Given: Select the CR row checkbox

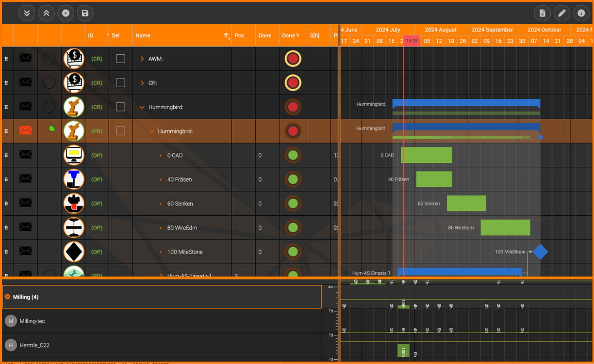Looking at the screenshot, I should [120, 83].
